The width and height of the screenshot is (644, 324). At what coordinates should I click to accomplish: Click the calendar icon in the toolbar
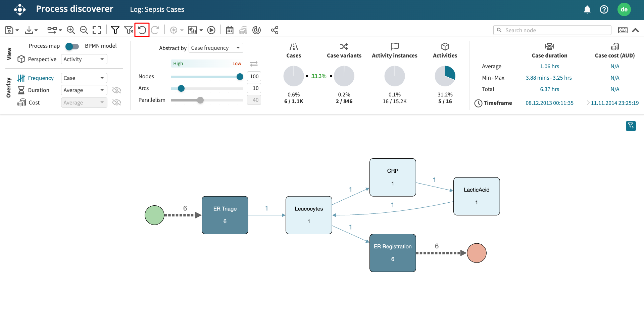pos(230,30)
